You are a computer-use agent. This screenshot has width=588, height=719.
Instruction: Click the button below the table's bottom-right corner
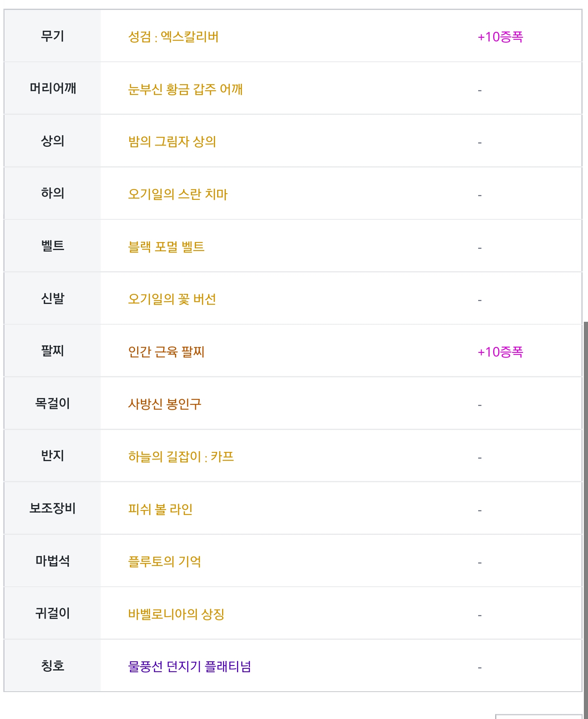[x=539, y=717]
